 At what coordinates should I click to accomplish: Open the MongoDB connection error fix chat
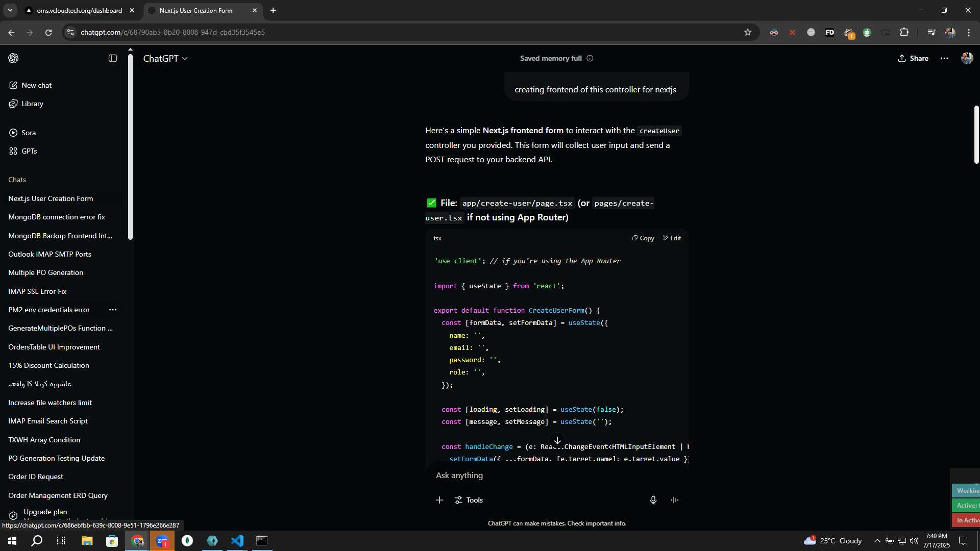(57, 217)
